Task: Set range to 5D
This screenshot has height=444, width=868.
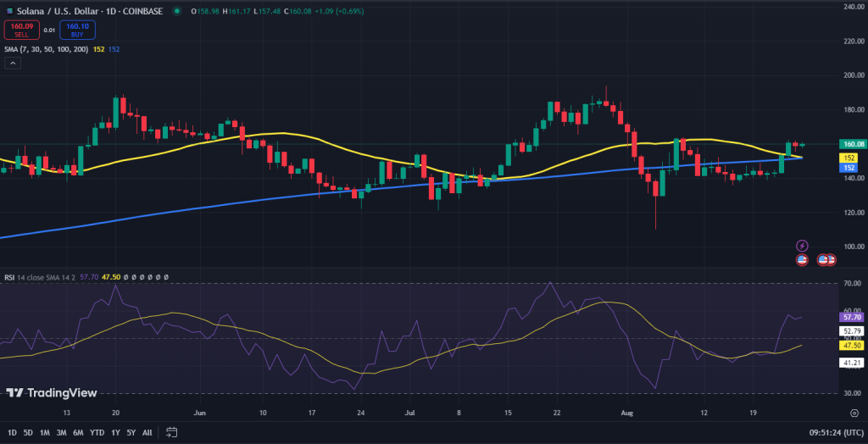Action: tap(28, 432)
